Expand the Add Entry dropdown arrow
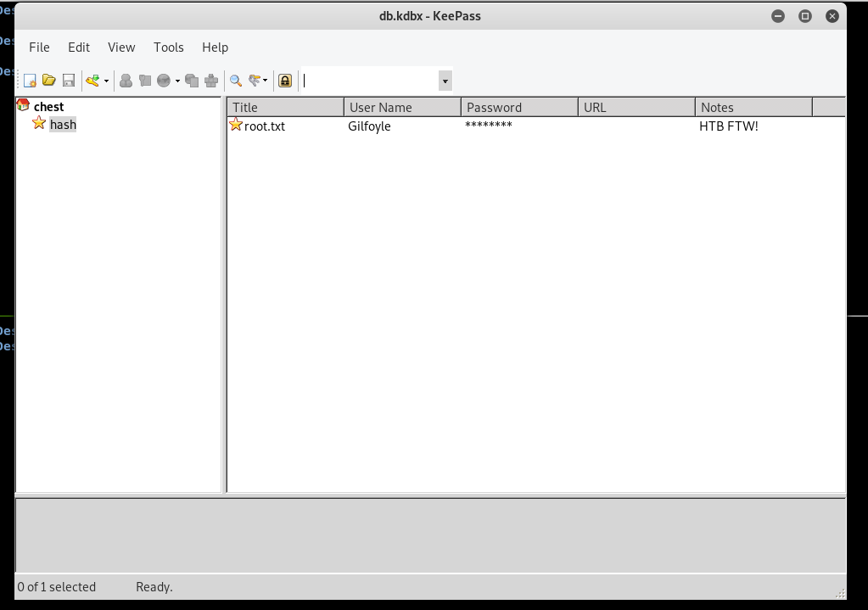Viewport: 868px width, 610px height. (106, 81)
